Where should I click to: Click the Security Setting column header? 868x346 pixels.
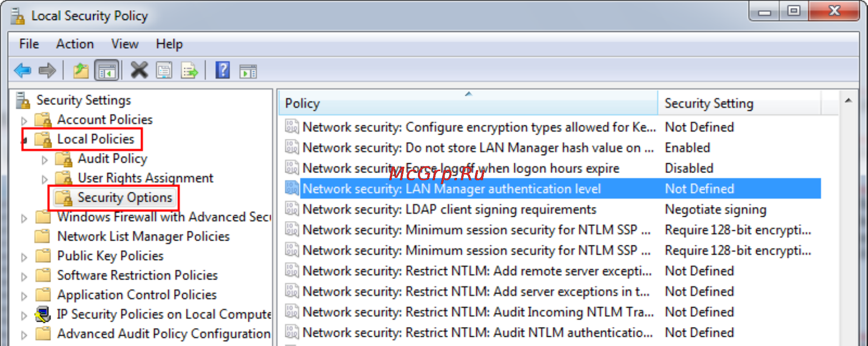click(x=739, y=103)
